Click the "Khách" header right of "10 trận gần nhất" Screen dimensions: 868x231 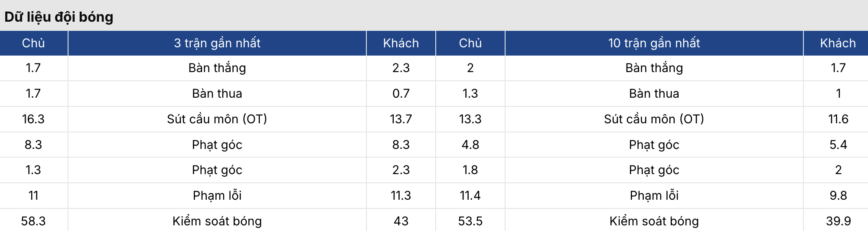[x=838, y=43]
